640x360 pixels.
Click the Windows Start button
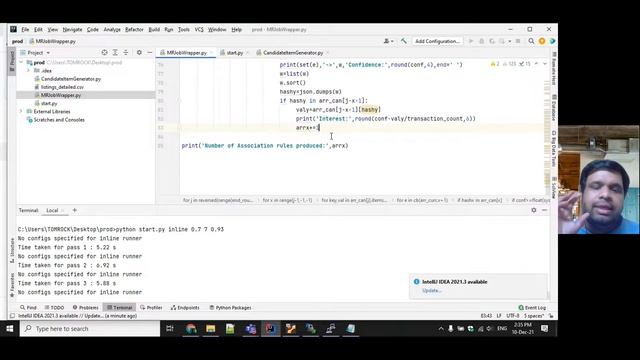pyautogui.click(x=9, y=329)
